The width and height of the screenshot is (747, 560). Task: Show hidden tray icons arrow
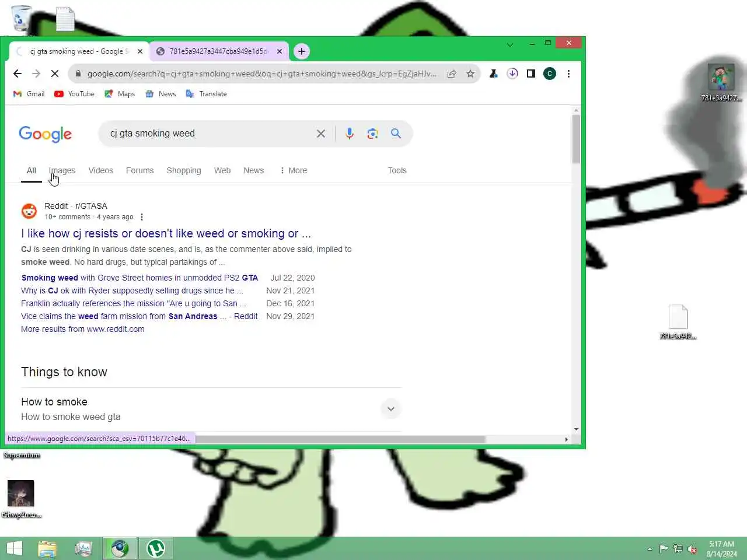(650, 549)
